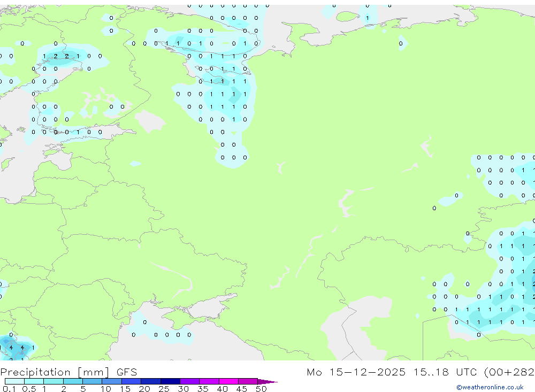Pick the 10–15 mm blue legend box
The image size is (535, 392).
point(112,381)
